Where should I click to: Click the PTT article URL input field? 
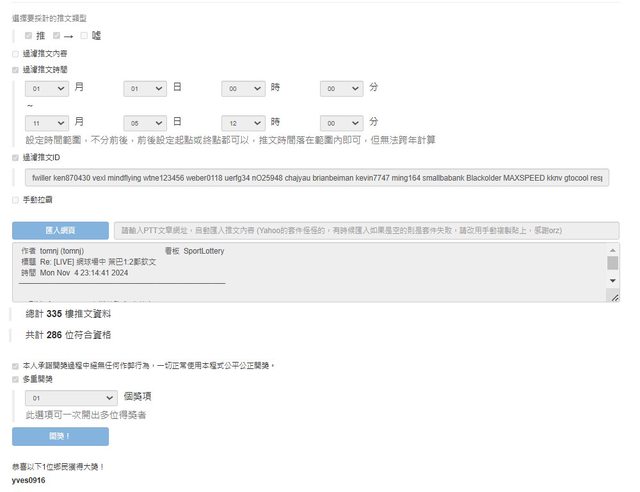(365, 231)
